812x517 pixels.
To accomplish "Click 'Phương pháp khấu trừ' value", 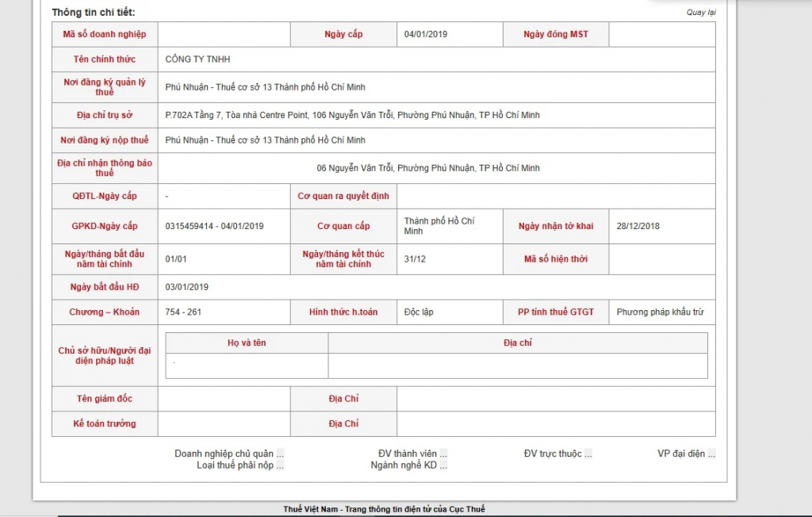I will (660, 312).
